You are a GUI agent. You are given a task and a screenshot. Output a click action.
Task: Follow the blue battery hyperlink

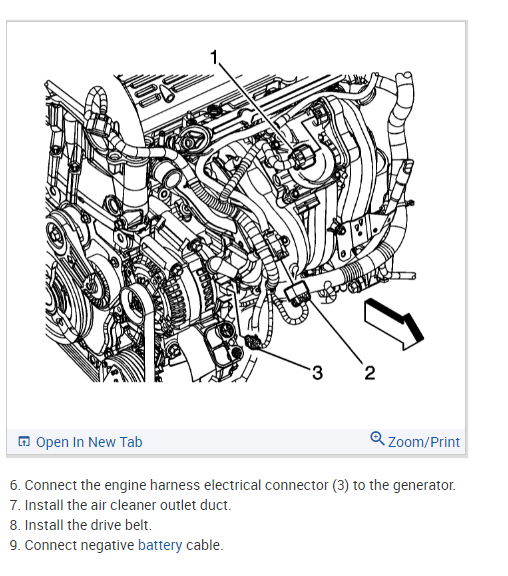pyautogui.click(x=160, y=545)
